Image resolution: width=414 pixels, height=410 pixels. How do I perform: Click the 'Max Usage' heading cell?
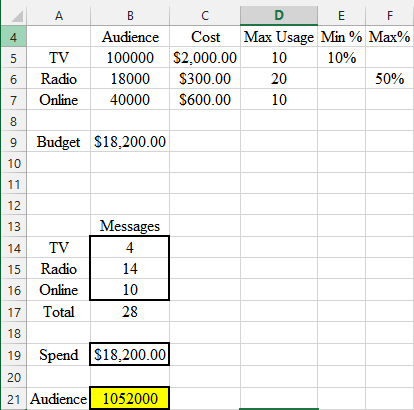[279, 37]
